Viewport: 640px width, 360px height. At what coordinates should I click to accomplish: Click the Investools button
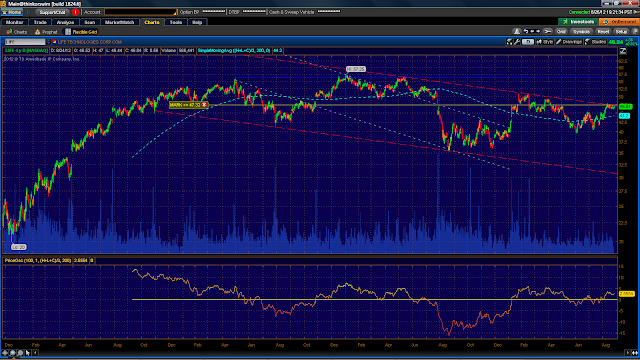coord(578,22)
